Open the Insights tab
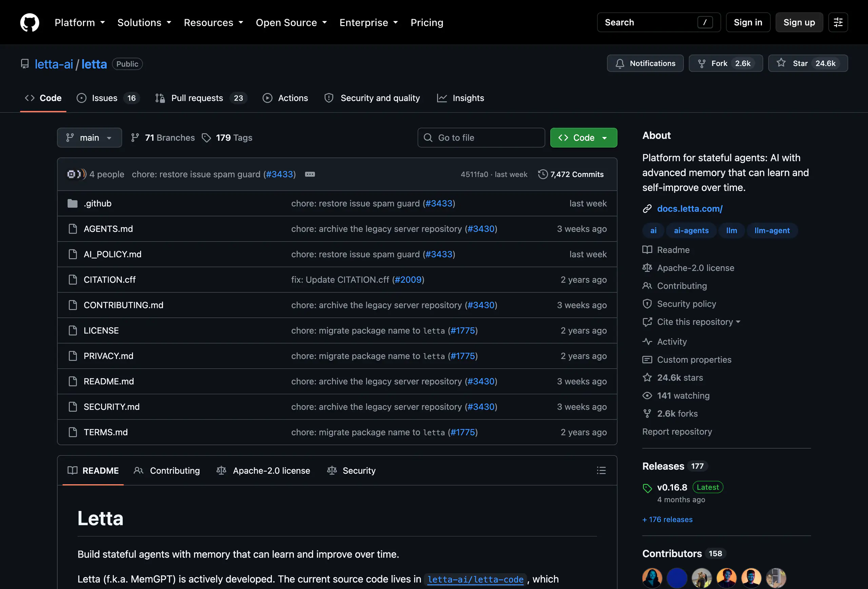The height and width of the screenshot is (589, 868). [x=460, y=98]
